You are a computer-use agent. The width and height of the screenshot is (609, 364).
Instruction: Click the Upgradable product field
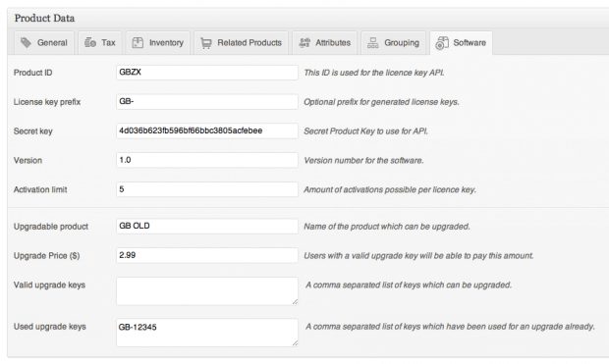[x=207, y=226]
